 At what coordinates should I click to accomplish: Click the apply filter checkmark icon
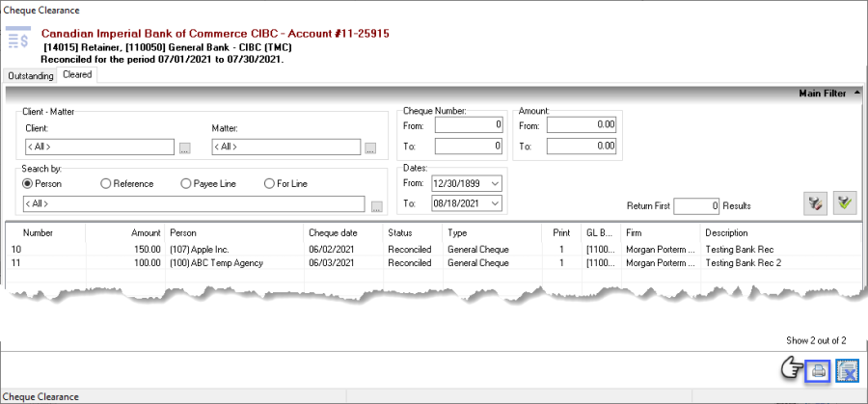[x=845, y=203]
